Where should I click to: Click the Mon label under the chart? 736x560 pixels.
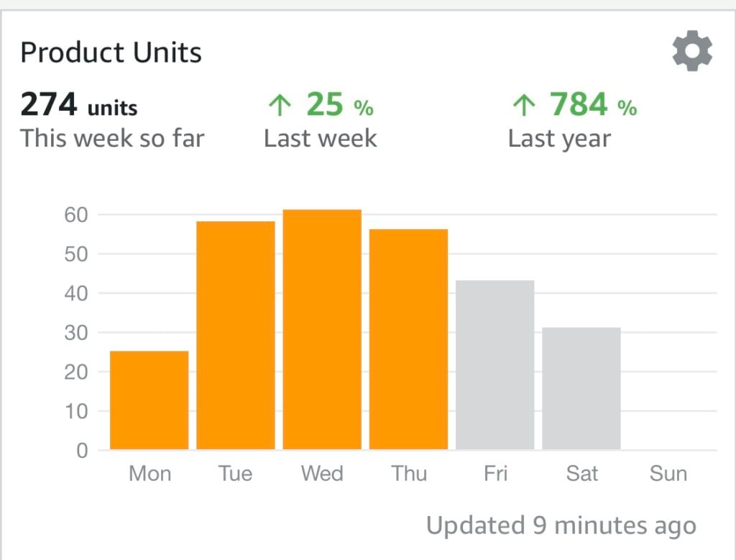(149, 474)
